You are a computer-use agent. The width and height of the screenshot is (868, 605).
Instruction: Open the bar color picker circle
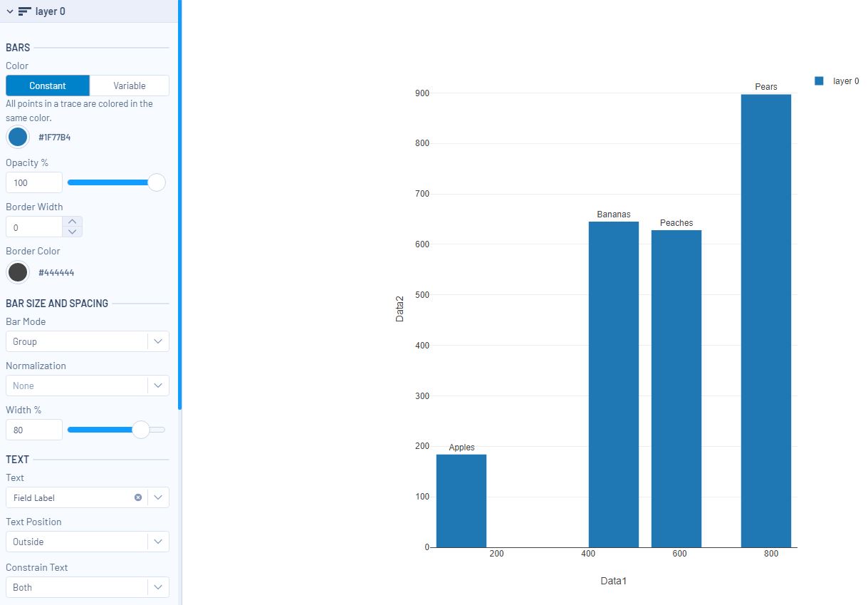tap(17, 137)
